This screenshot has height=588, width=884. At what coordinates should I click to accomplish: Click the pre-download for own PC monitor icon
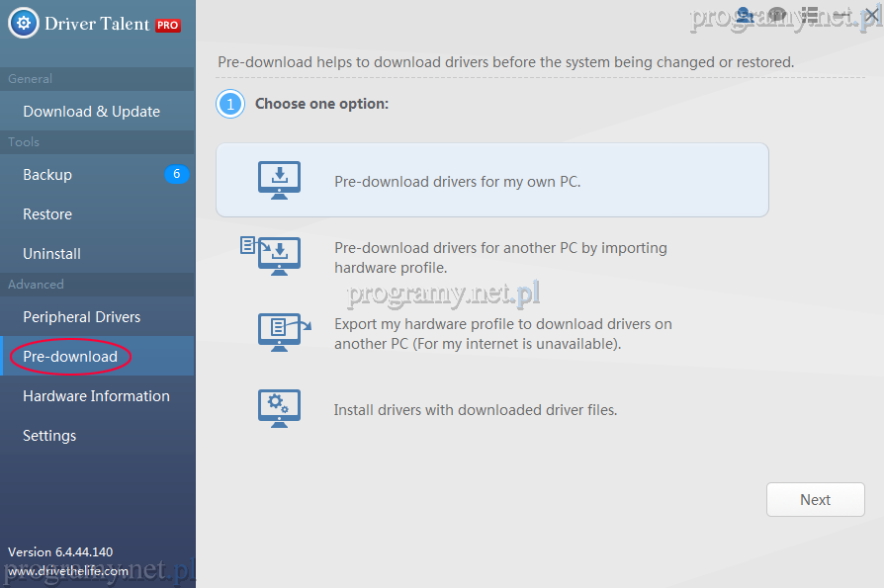pos(279,181)
